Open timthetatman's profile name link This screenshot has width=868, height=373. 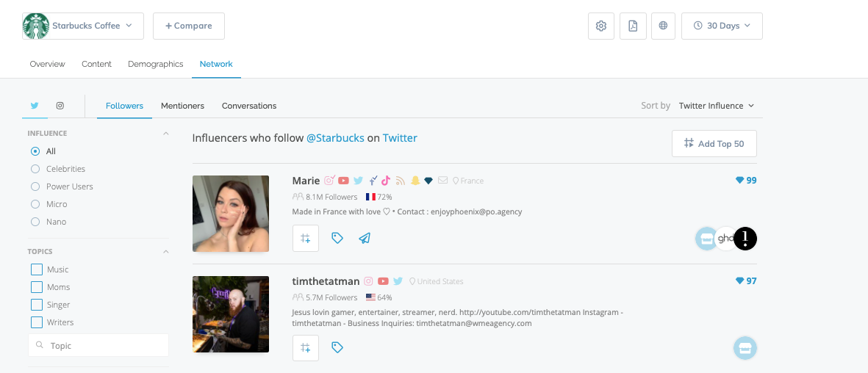click(x=326, y=281)
